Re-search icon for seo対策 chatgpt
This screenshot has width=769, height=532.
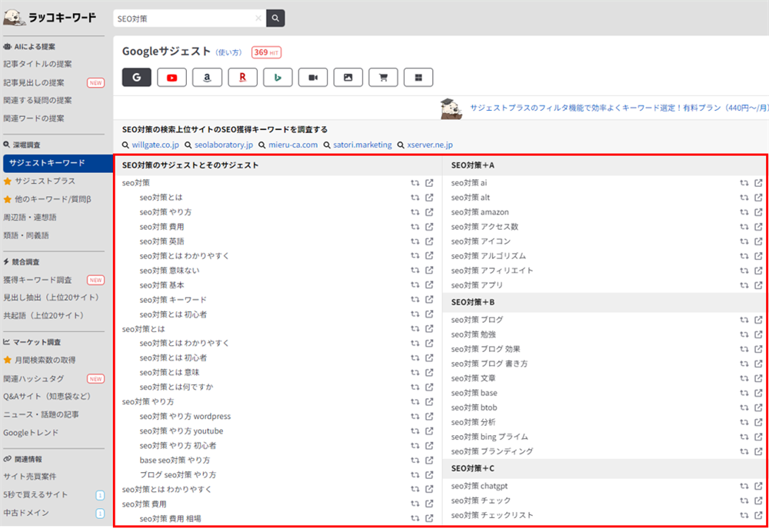coord(744,486)
